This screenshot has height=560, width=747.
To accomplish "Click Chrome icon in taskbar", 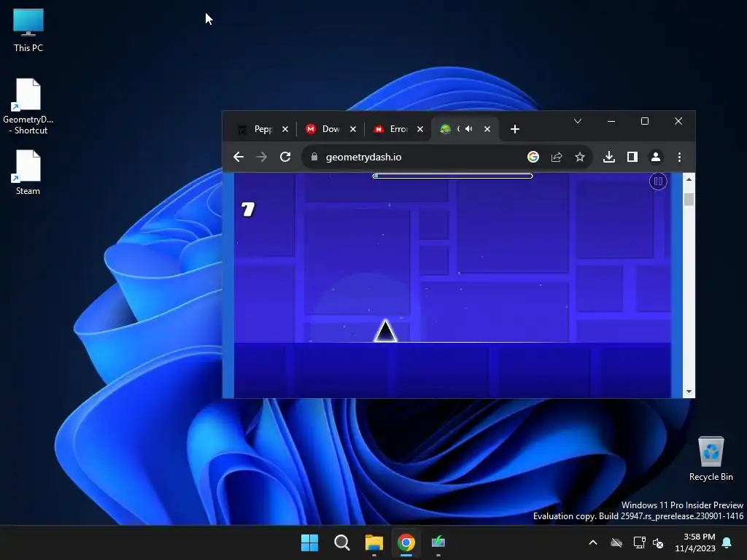I will pyautogui.click(x=406, y=542).
